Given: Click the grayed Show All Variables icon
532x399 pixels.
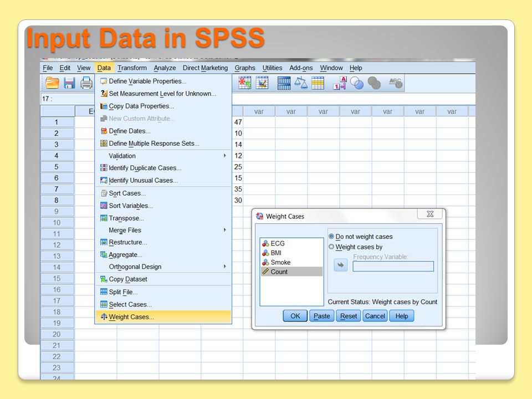Looking at the screenshot, I should tap(374, 83).
